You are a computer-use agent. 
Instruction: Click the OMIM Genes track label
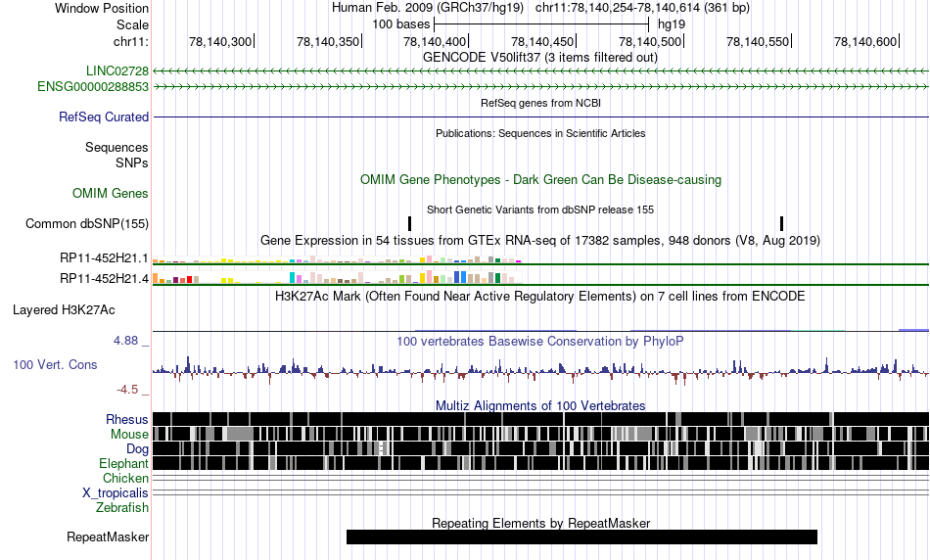coord(110,194)
